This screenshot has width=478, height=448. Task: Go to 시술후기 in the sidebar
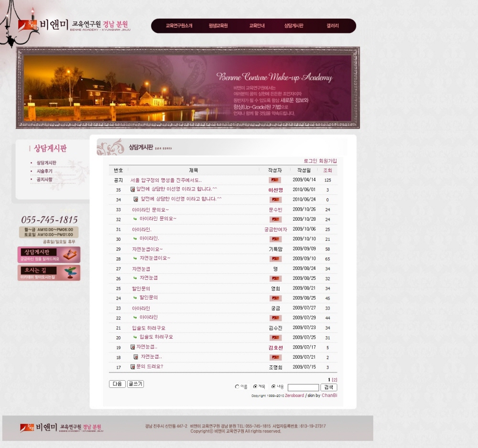(44, 171)
